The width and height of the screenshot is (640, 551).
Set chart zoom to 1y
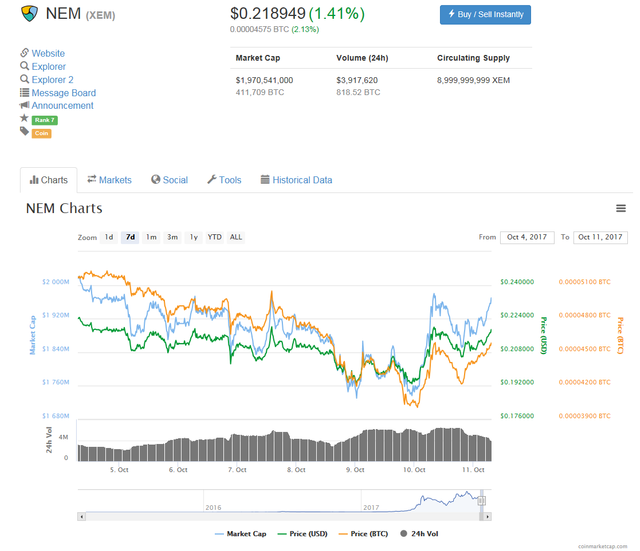(194, 237)
